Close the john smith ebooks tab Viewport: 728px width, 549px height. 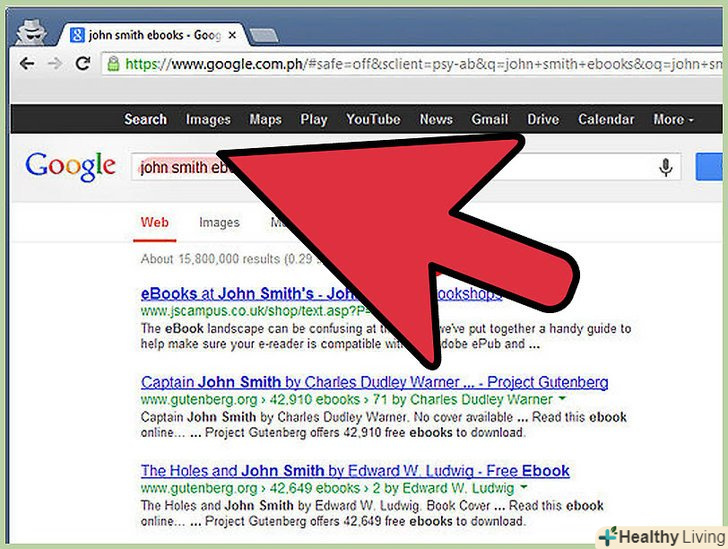[232, 35]
